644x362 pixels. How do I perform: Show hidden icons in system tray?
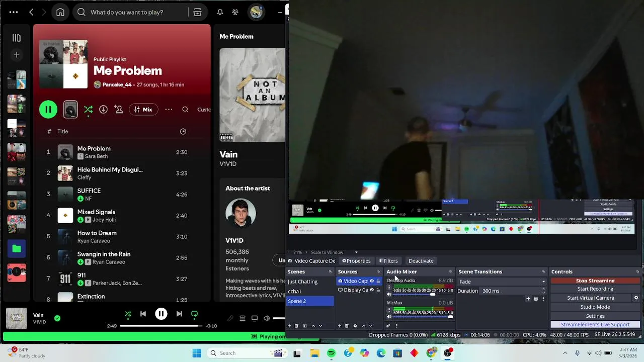(x=565, y=353)
